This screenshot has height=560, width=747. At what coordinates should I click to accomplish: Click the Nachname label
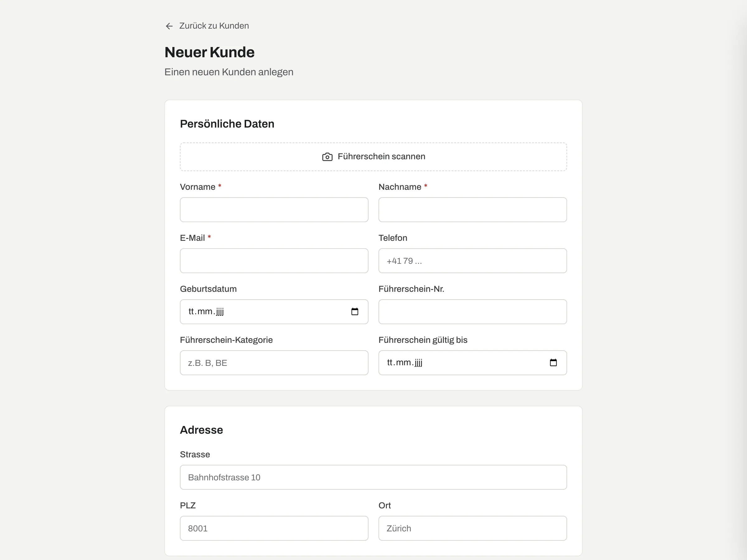click(x=400, y=187)
